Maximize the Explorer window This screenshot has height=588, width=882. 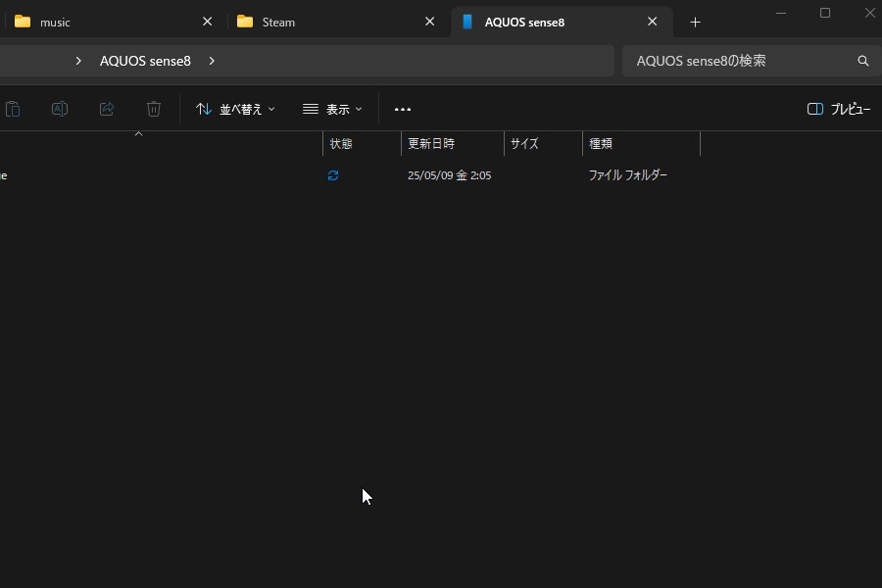tap(824, 13)
